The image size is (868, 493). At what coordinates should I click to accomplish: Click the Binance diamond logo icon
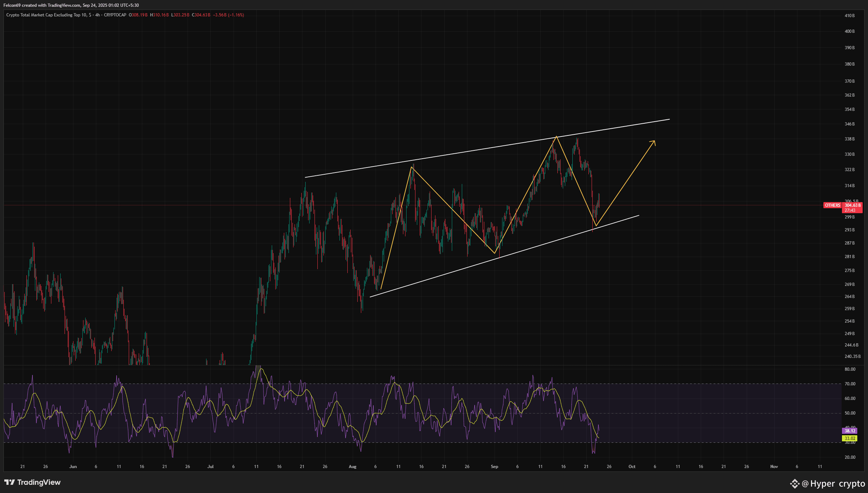pos(795,484)
